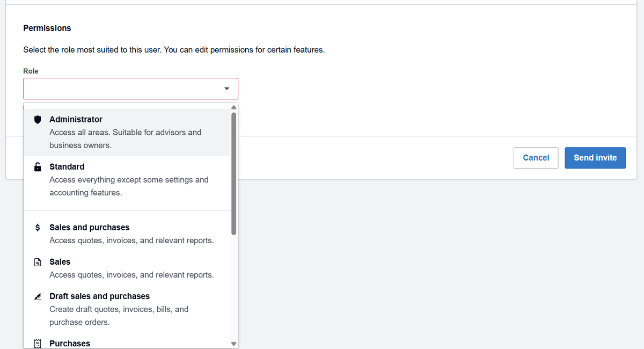Viewport: 644px width, 349px height.
Task: Click the scroll up arrow of role list
Action: (x=233, y=107)
